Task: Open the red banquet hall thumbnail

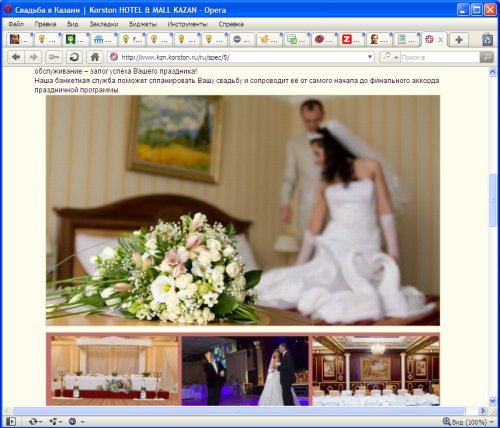Action: pos(376,371)
